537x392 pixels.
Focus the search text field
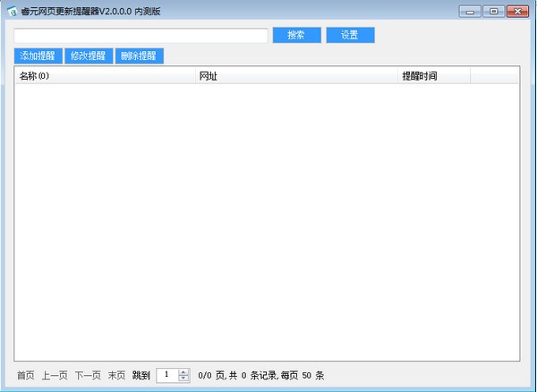pyautogui.click(x=141, y=35)
